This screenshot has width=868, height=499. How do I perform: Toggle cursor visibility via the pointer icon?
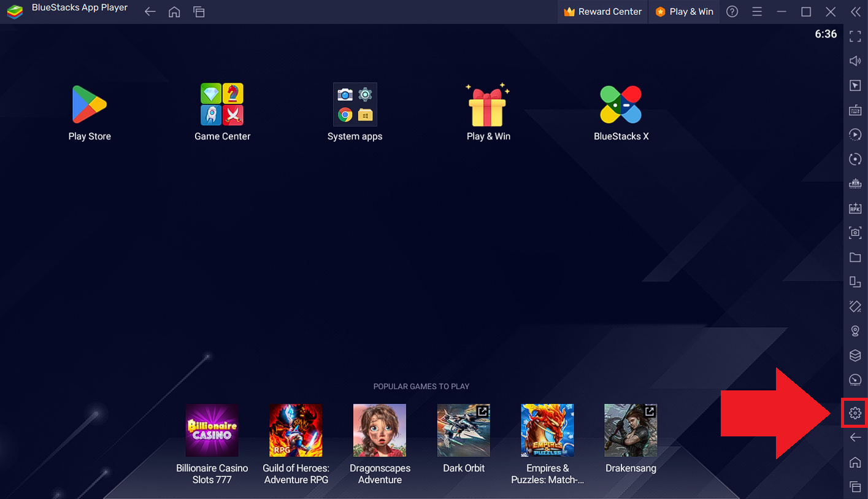(855, 85)
